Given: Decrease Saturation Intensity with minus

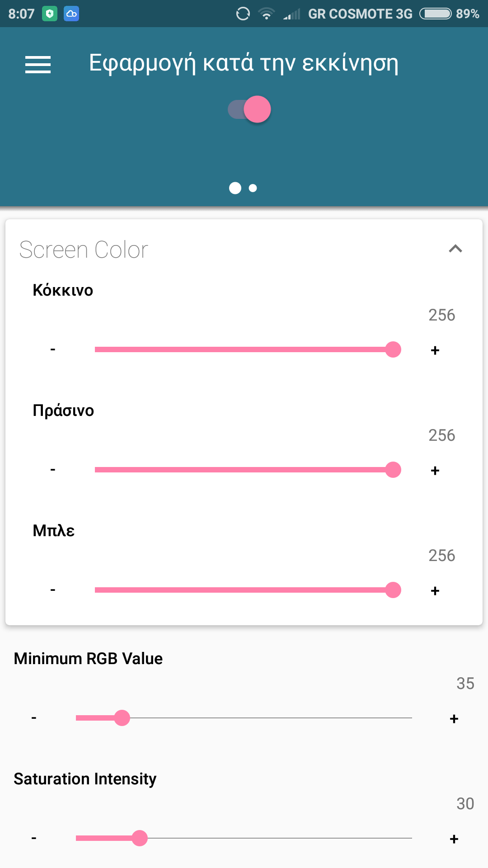Looking at the screenshot, I should 34,838.
